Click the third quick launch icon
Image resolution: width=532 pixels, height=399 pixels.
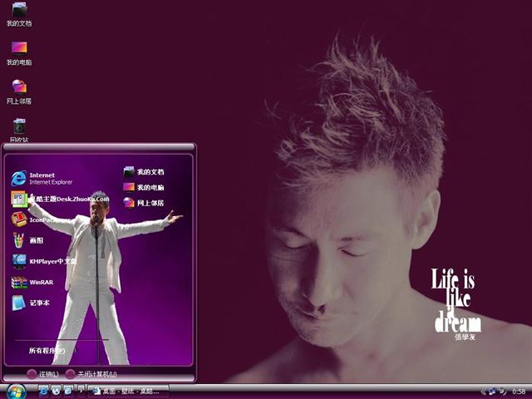[x=68, y=391]
